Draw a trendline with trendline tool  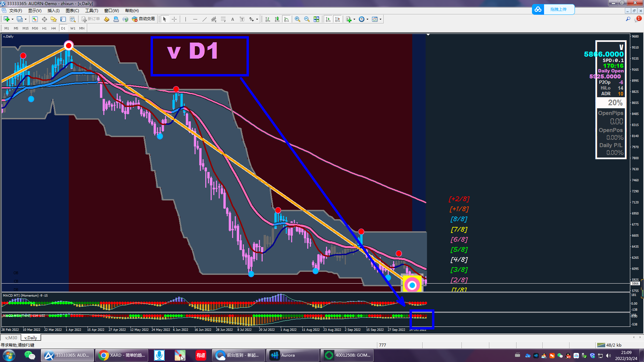click(x=204, y=19)
